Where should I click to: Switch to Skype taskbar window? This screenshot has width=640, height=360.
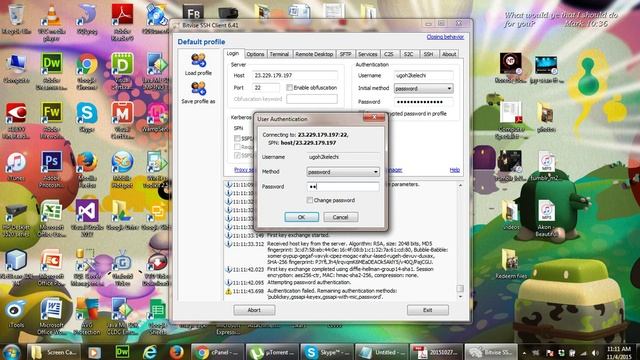[327, 352]
